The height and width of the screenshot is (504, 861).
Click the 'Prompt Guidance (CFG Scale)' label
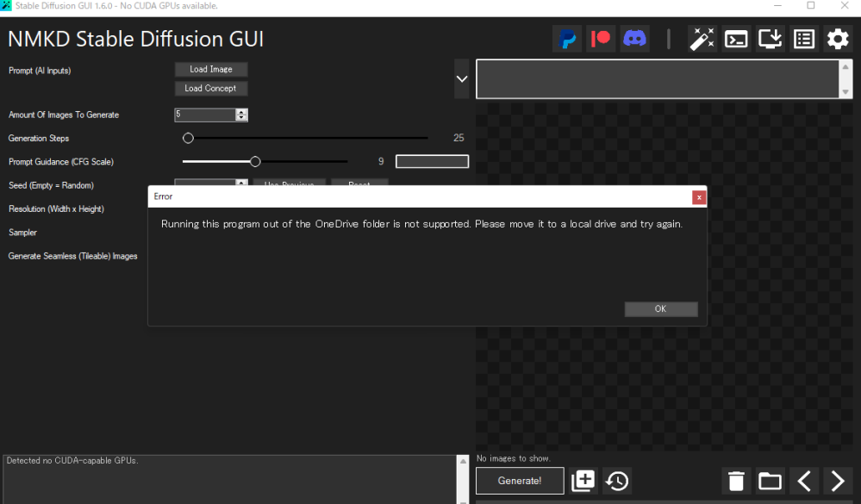pos(61,162)
